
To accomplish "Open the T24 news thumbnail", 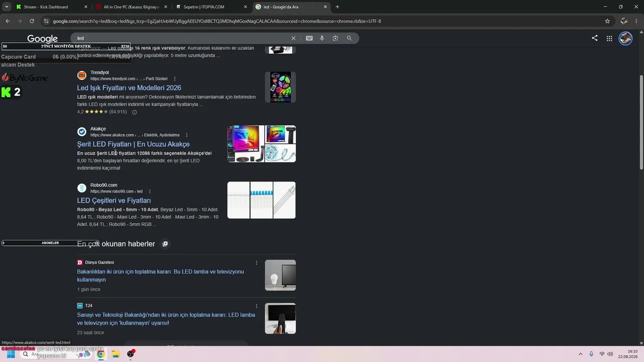I will pos(280,318).
